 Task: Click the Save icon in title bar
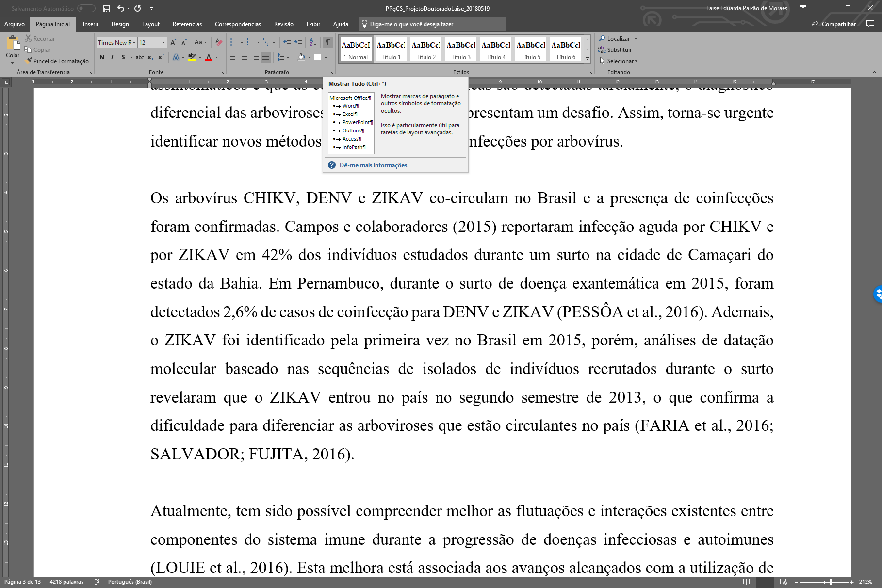point(107,8)
